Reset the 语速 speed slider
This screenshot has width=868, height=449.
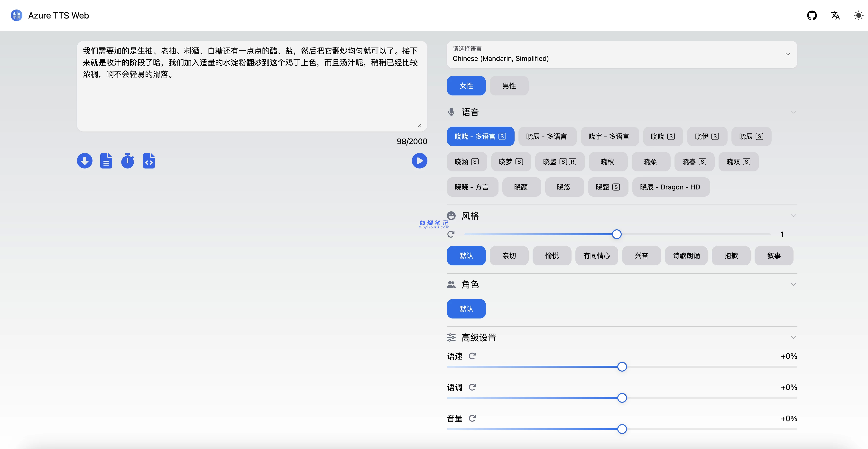click(x=472, y=356)
